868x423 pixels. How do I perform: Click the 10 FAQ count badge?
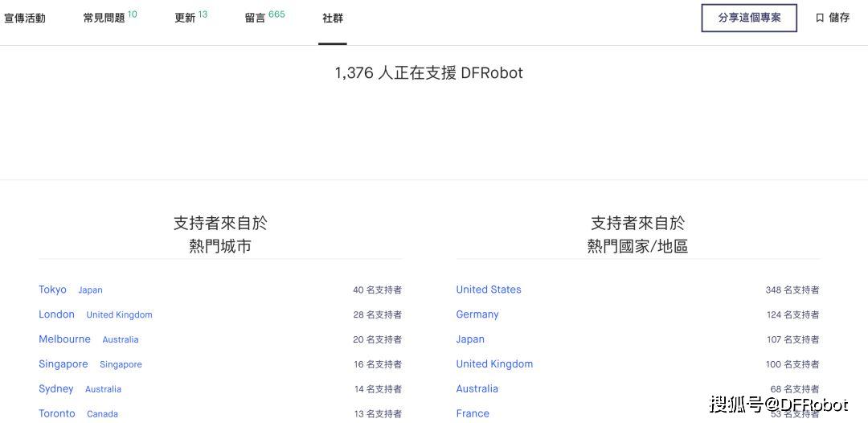click(133, 14)
